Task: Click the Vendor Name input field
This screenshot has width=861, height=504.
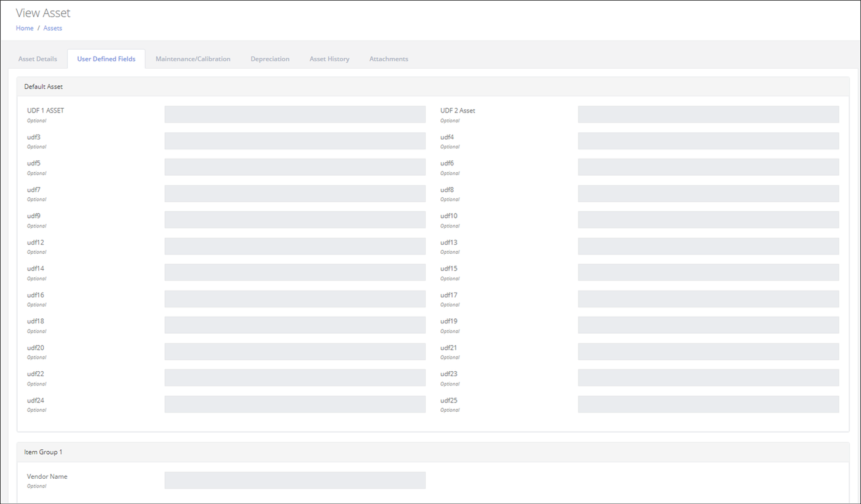Action: pyautogui.click(x=295, y=481)
